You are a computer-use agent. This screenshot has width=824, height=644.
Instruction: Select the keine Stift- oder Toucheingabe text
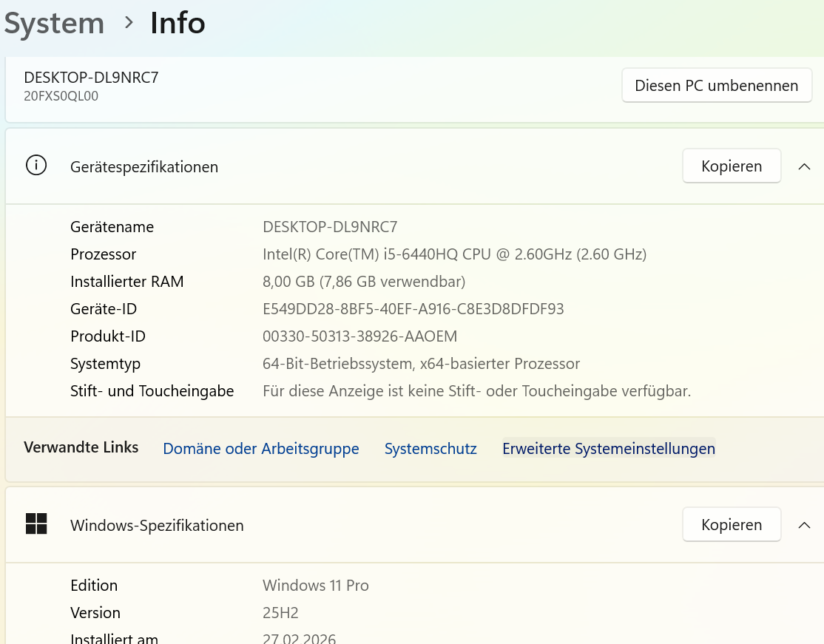pyautogui.click(x=476, y=391)
